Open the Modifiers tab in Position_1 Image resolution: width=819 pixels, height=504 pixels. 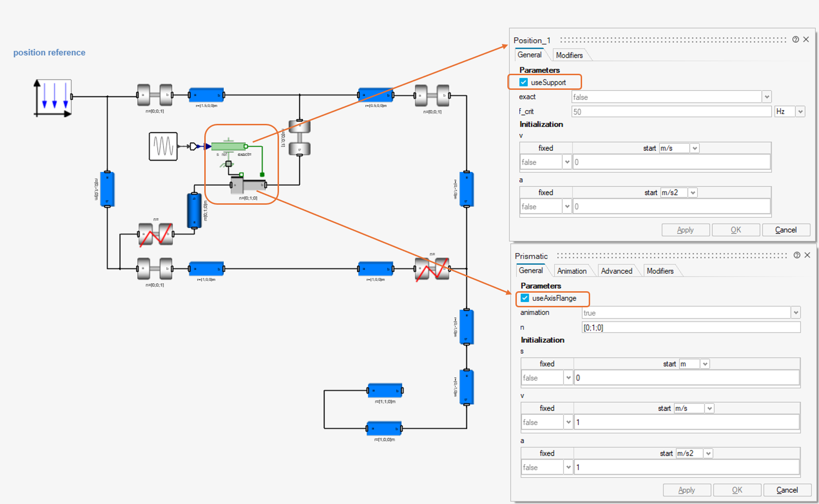click(x=569, y=55)
